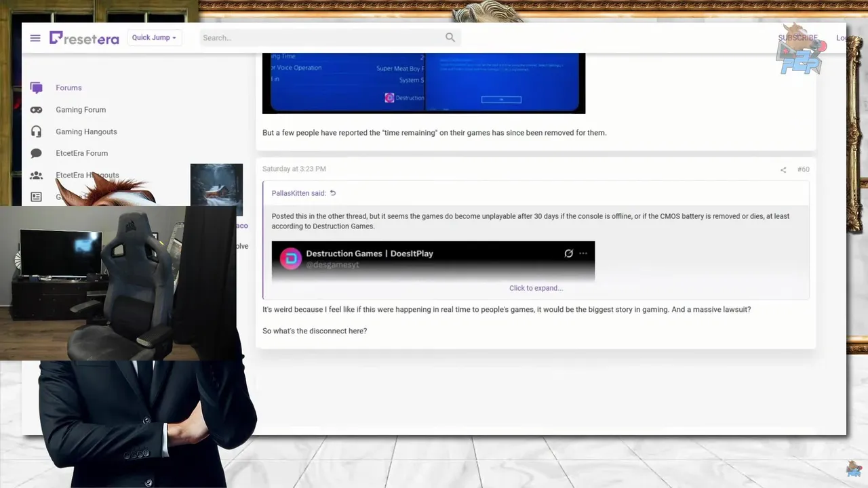Open 'Destruction Games | DoesItPlay' embed title

(x=370, y=253)
